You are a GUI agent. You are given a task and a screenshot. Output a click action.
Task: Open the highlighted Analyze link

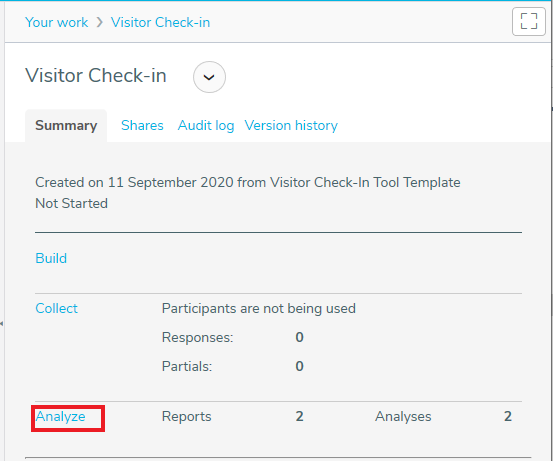pos(60,417)
